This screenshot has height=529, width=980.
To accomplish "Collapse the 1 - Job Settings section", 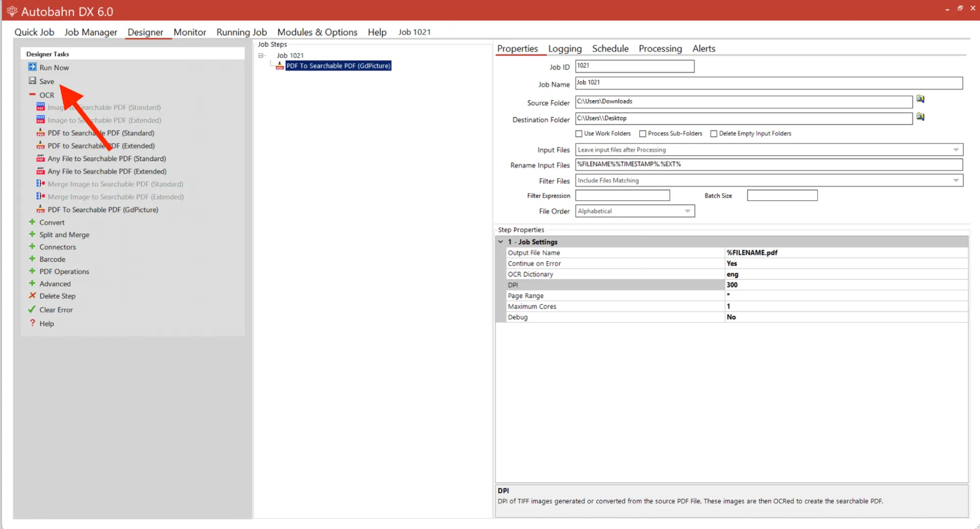I will click(x=501, y=241).
